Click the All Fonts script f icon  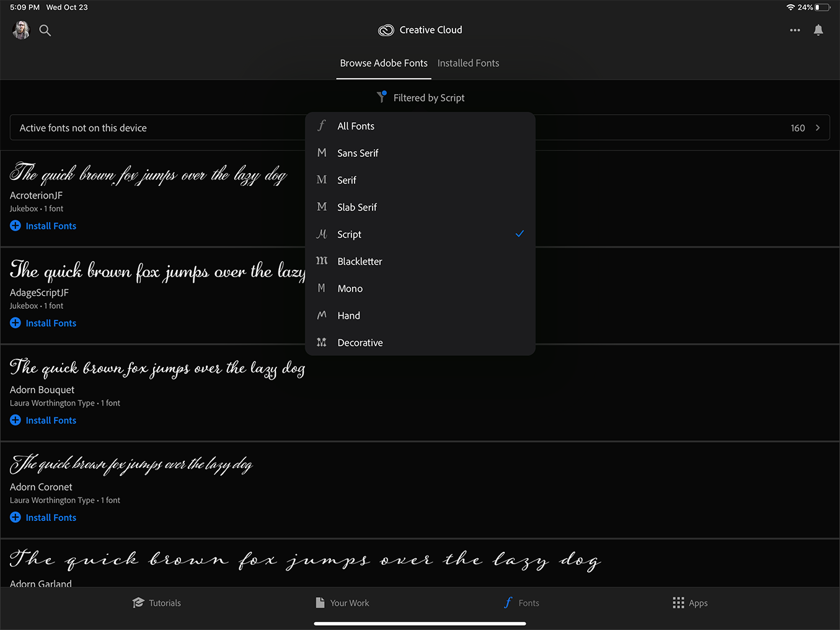(322, 126)
